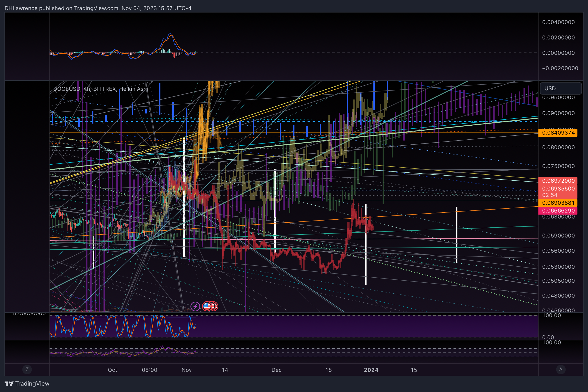The image size is (588, 392).
Task: Click the orange 0.08409374 price label
Action: click(558, 133)
